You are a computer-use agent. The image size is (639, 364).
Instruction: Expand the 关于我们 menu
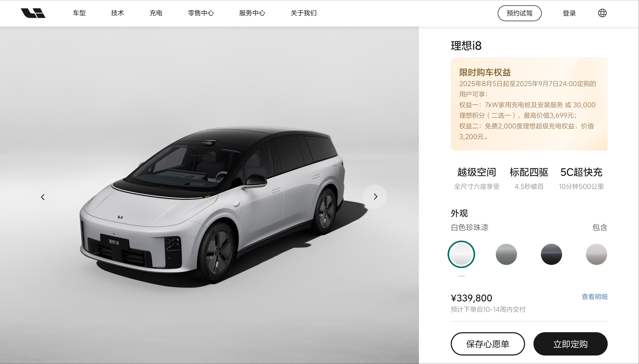point(304,13)
